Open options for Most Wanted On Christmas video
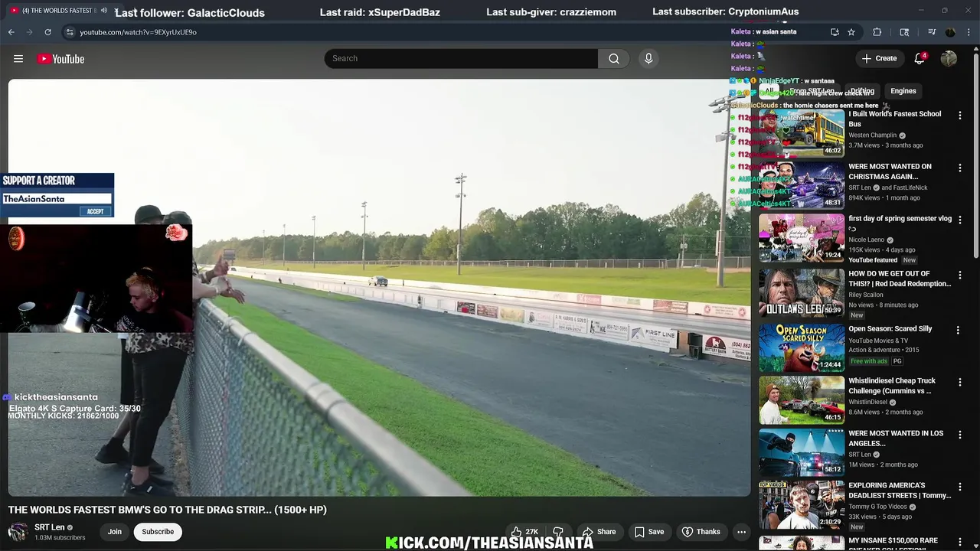The width and height of the screenshot is (980, 551). tap(959, 168)
